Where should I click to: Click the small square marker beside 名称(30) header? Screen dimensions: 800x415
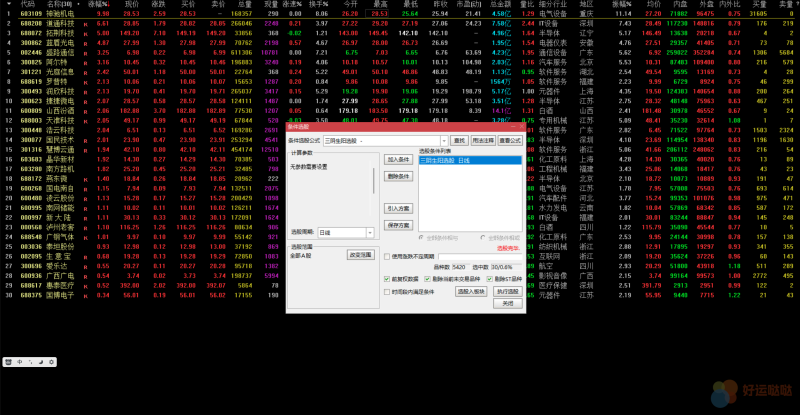click(x=79, y=4)
